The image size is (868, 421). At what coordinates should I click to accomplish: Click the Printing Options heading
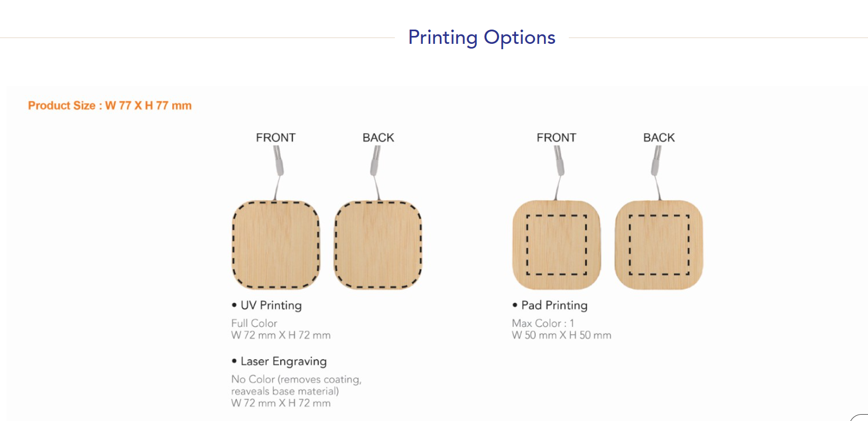pos(482,38)
